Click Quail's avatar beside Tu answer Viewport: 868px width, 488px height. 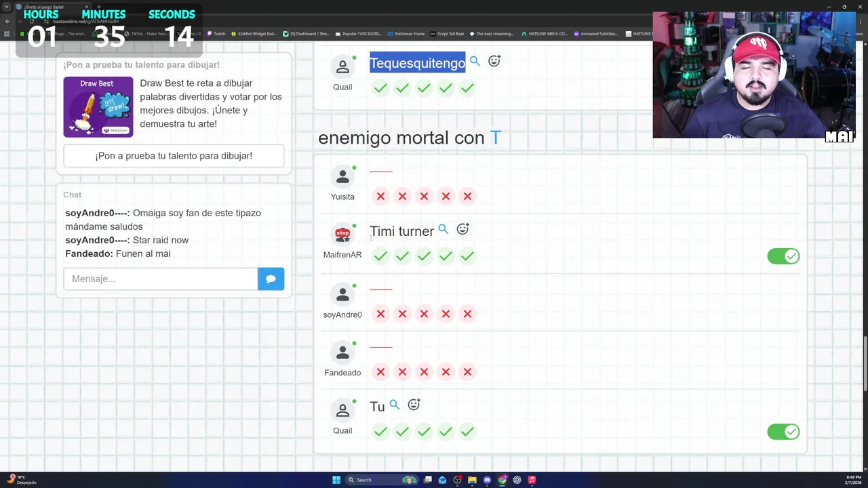[x=342, y=411]
